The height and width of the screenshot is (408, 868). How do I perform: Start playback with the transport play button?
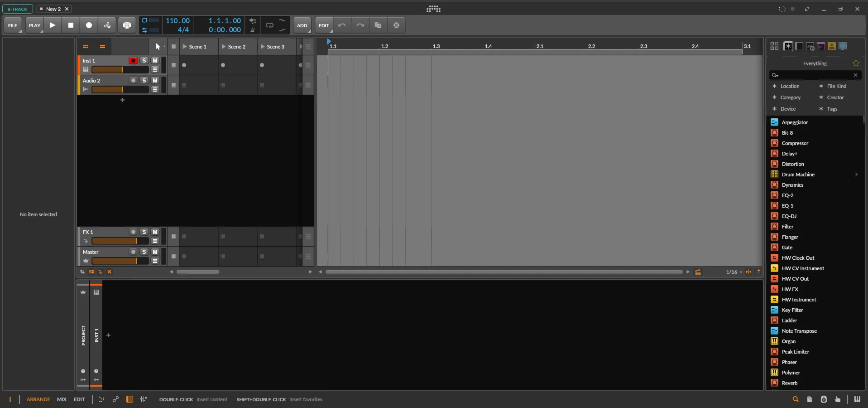[53, 25]
